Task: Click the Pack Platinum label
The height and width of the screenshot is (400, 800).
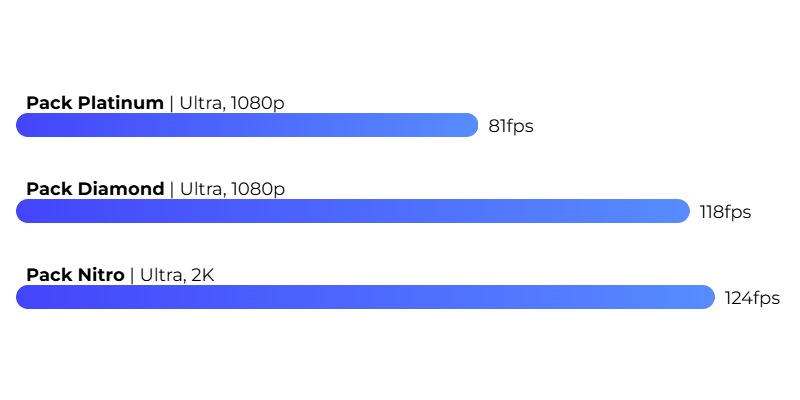Action: 95,103
